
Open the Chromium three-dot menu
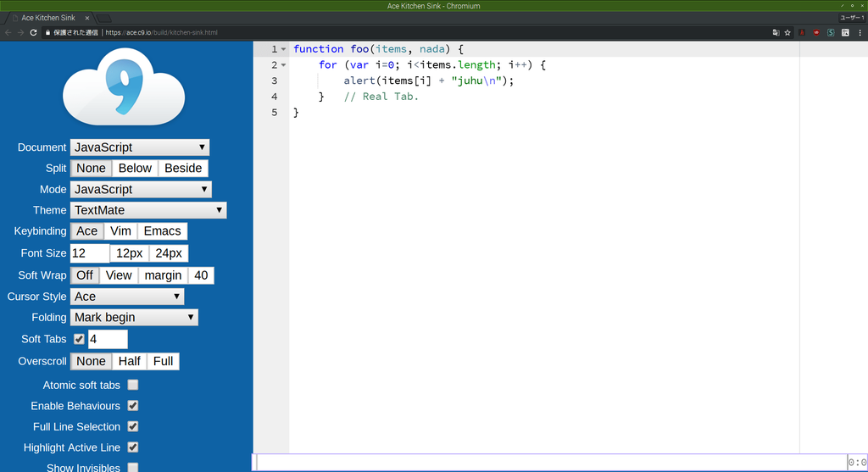(860, 33)
